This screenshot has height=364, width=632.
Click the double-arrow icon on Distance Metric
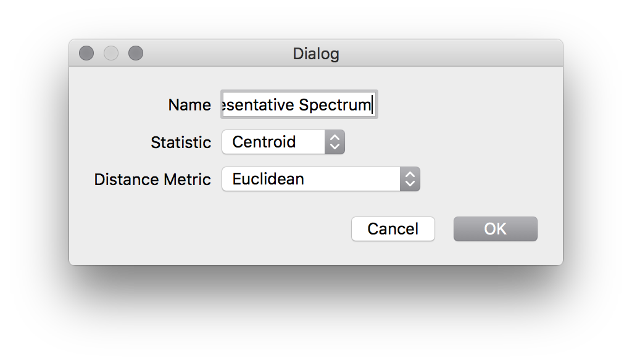point(409,179)
